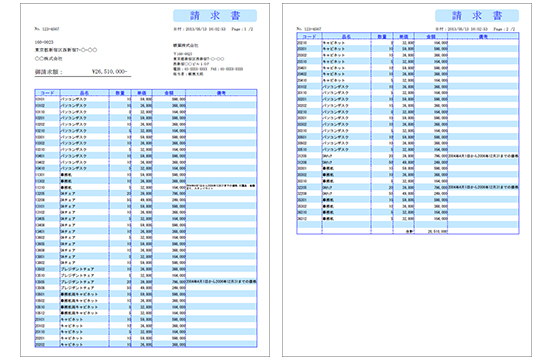
Task: Click the コード column header on page two
Action: click(309, 36)
